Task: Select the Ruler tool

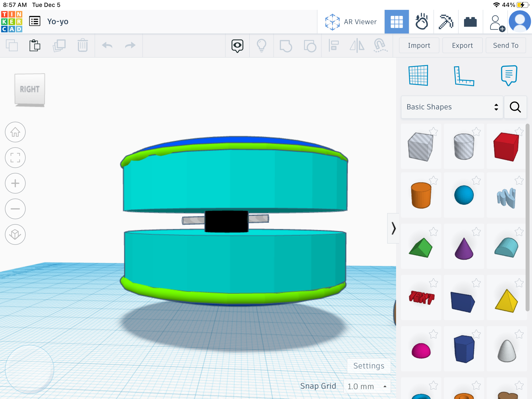Action: 464,76
